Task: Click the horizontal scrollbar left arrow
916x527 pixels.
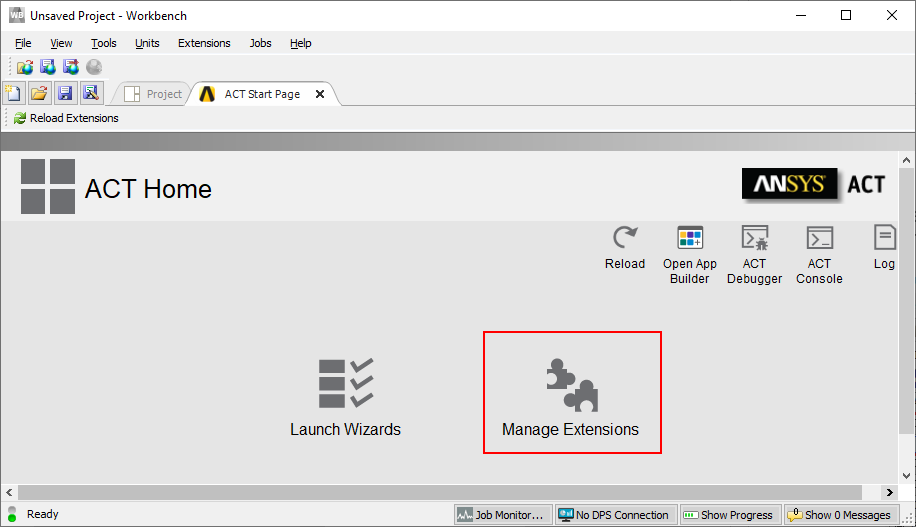Action: coord(9,493)
